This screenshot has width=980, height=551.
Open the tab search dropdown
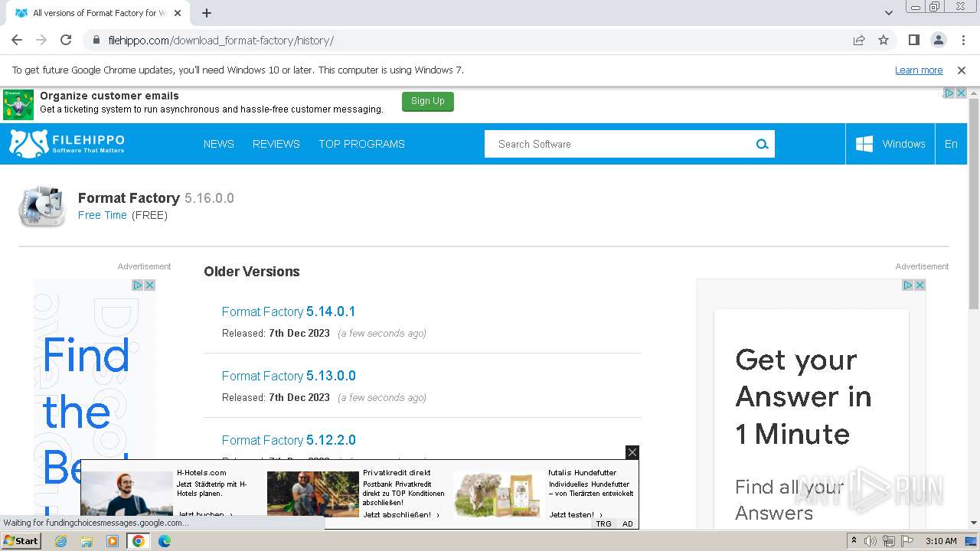tap(889, 13)
